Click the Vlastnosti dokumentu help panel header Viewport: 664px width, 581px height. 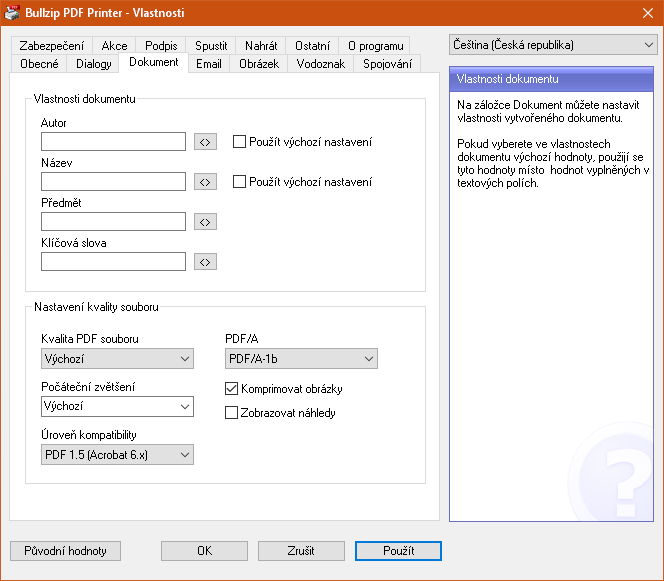point(551,79)
